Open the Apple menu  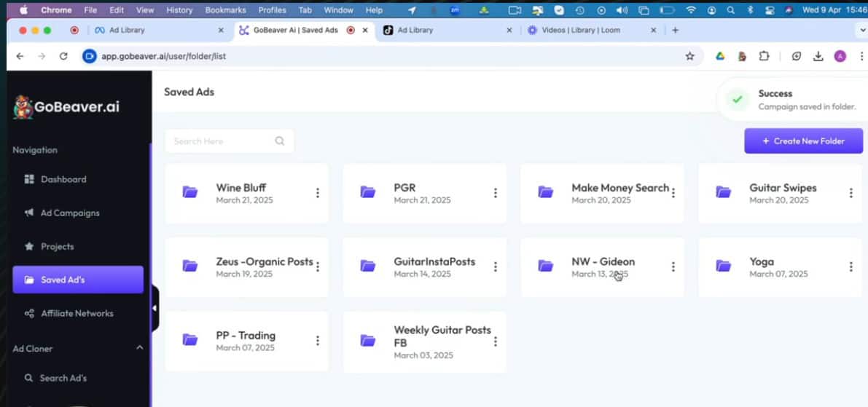tap(24, 10)
